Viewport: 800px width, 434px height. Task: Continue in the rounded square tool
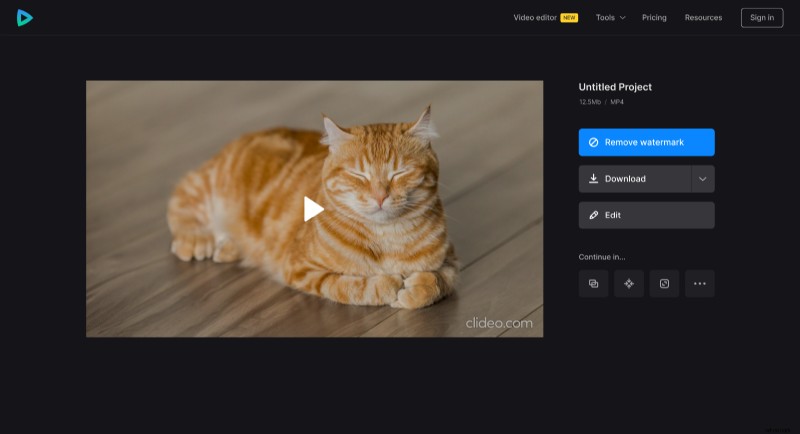click(x=664, y=284)
